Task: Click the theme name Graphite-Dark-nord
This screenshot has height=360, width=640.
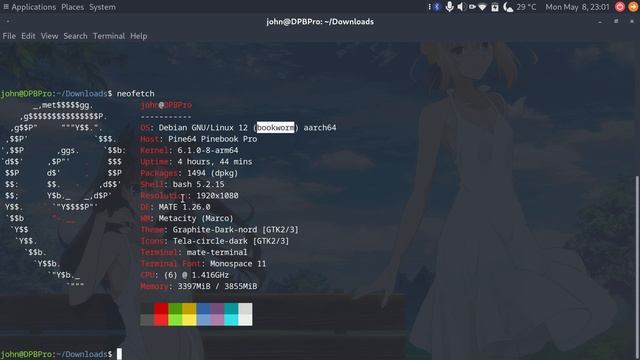Action: coord(215,230)
